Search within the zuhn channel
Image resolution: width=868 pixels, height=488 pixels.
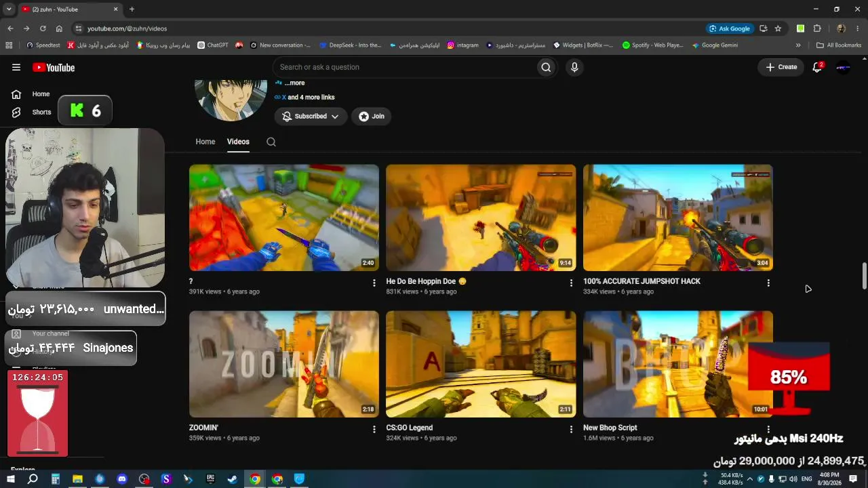(271, 142)
